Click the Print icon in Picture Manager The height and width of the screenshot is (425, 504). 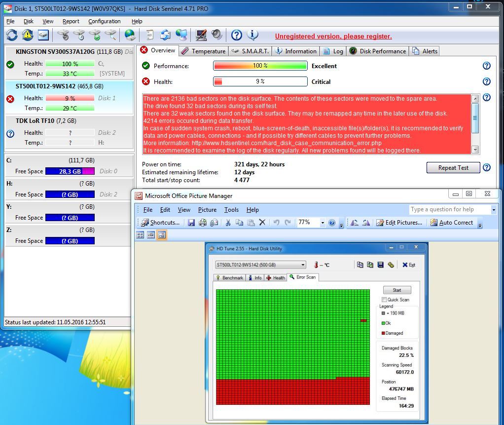coord(202,223)
